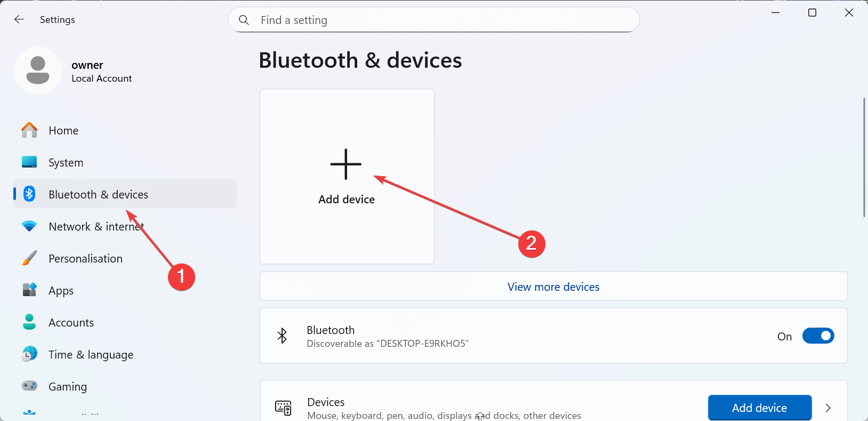The image size is (868, 421).
Task: Click the Time & language globe icon
Action: tap(29, 354)
